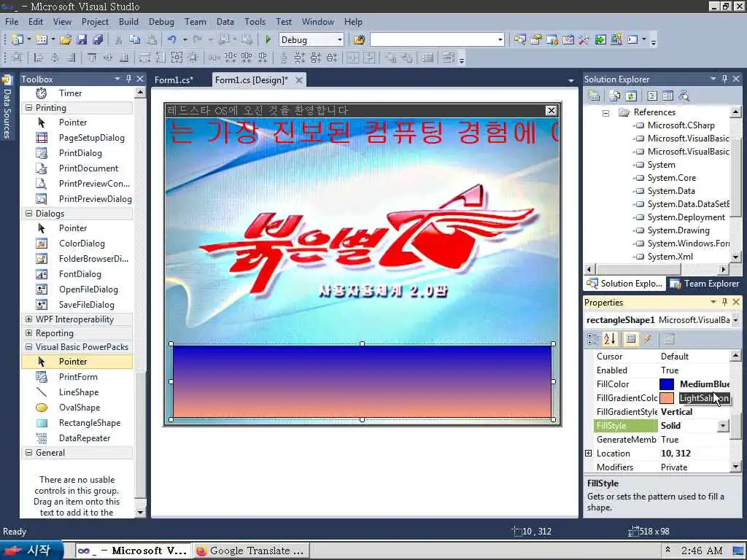
Task: Click the Save icon in the toolbar
Action: [82, 39]
